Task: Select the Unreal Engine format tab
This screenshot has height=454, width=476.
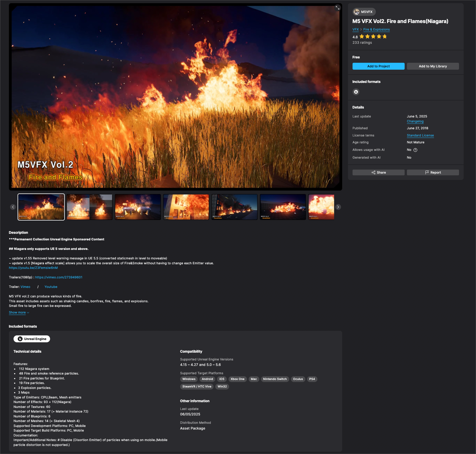Action: (x=32, y=339)
